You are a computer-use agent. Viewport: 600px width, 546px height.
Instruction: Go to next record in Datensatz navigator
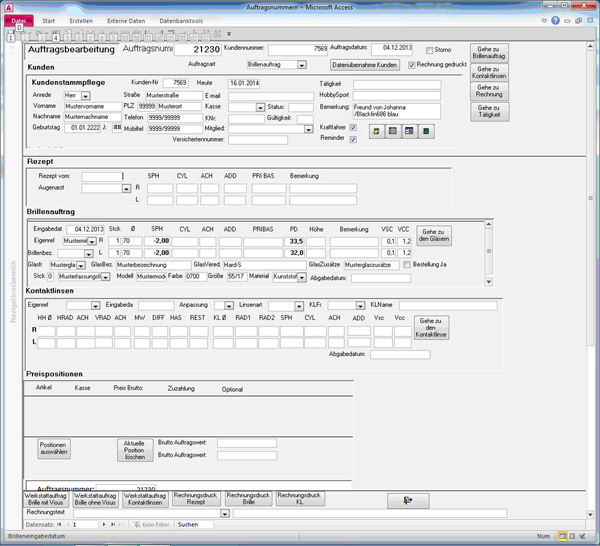coord(104,525)
